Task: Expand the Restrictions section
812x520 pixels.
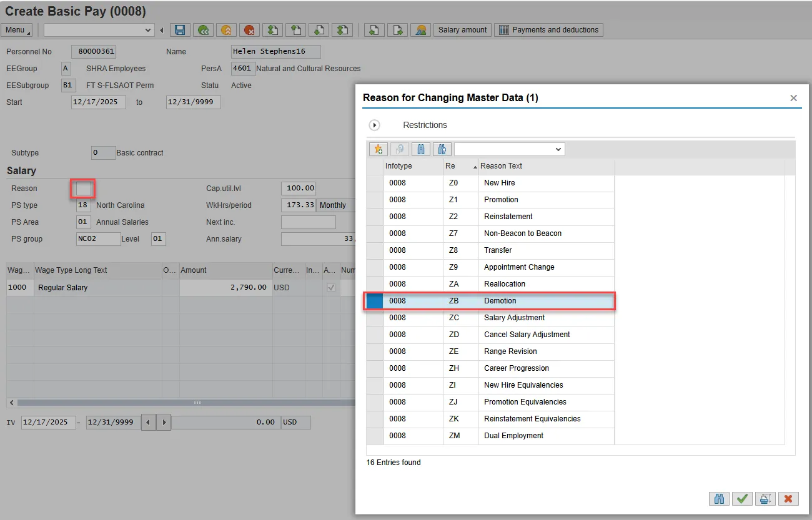Action: coord(375,125)
